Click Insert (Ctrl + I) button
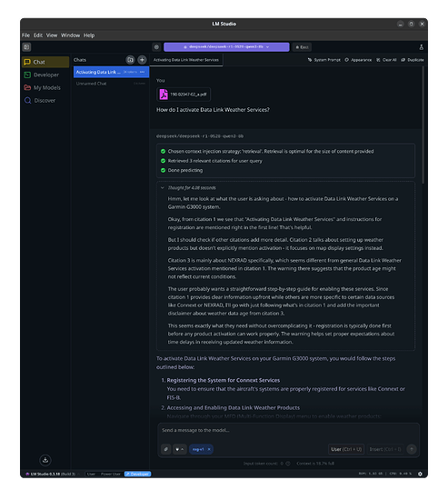The width and height of the screenshot is (448, 500). tap(385, 449)
